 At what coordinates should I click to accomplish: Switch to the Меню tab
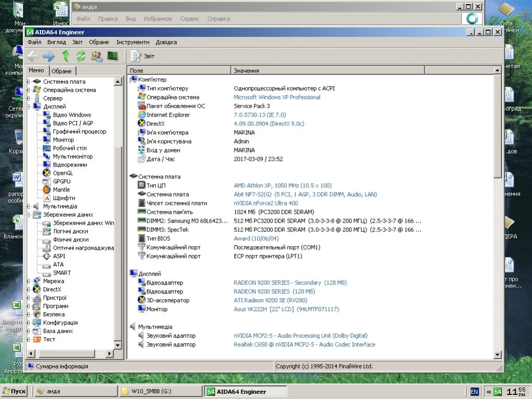pyautogui.click(x=36, y=70)
